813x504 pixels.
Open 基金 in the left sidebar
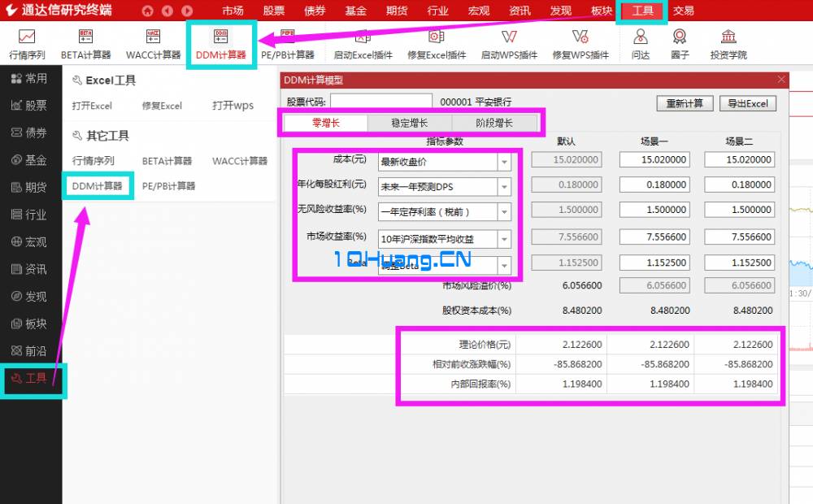point(29,160)
